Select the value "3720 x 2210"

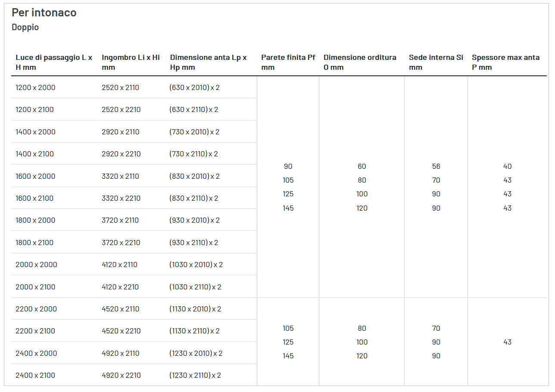coord(121,243)
